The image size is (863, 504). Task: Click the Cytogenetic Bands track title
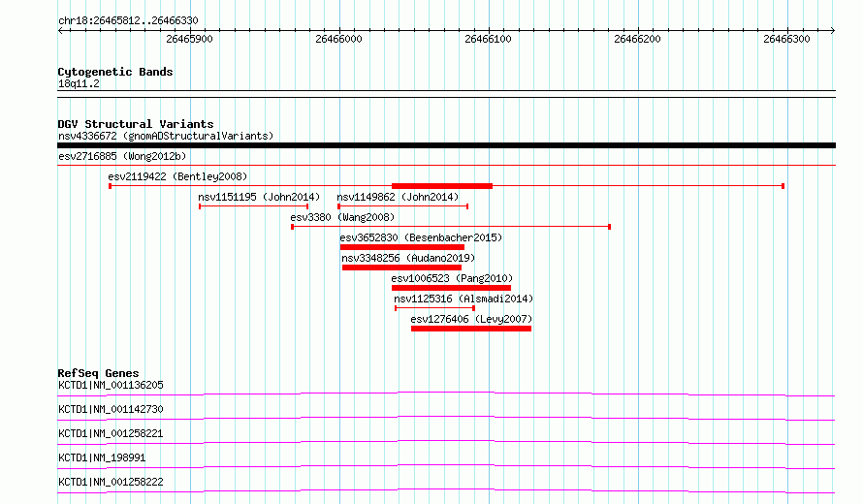click(x=115, y=72)
